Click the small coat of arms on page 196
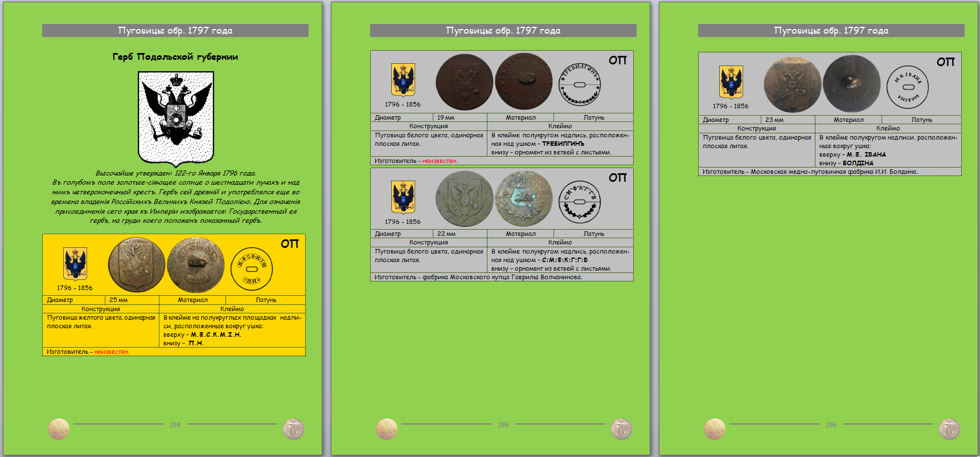 click(x=731, y=82)
